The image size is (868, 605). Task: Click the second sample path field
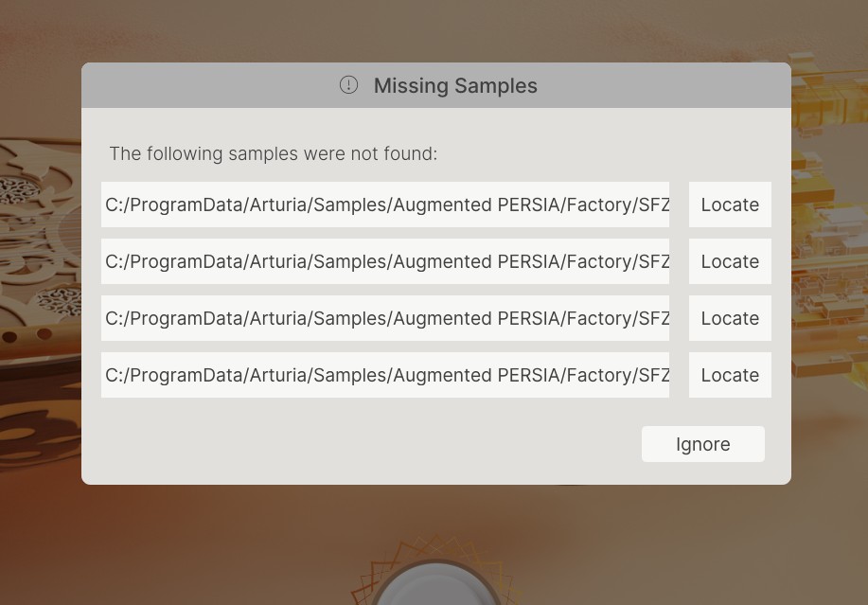pyautogui.click(x=385, y=261)
